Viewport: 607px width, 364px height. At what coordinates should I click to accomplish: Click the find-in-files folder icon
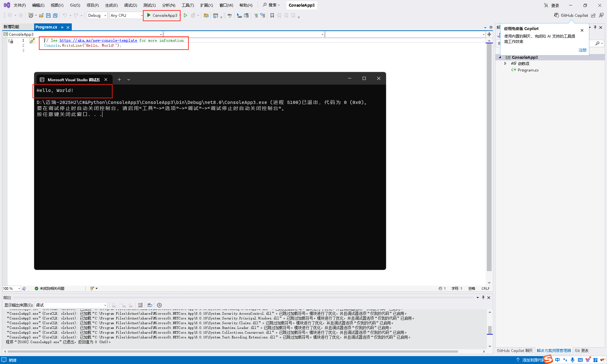(206, 15)
